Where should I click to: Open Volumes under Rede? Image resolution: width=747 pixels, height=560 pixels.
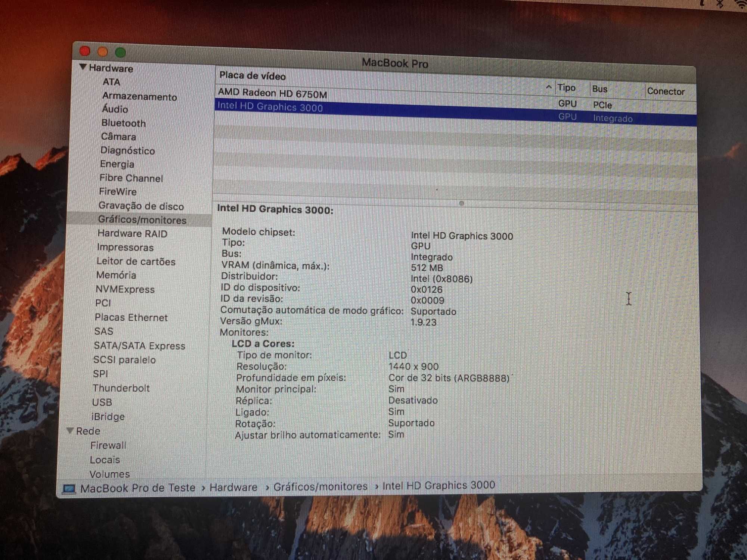click(109, 474)
